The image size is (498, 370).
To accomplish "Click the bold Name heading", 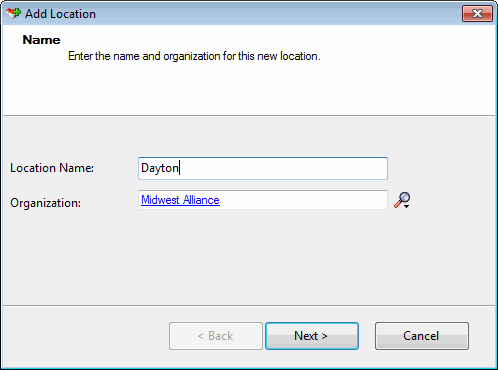I will 41,40.
